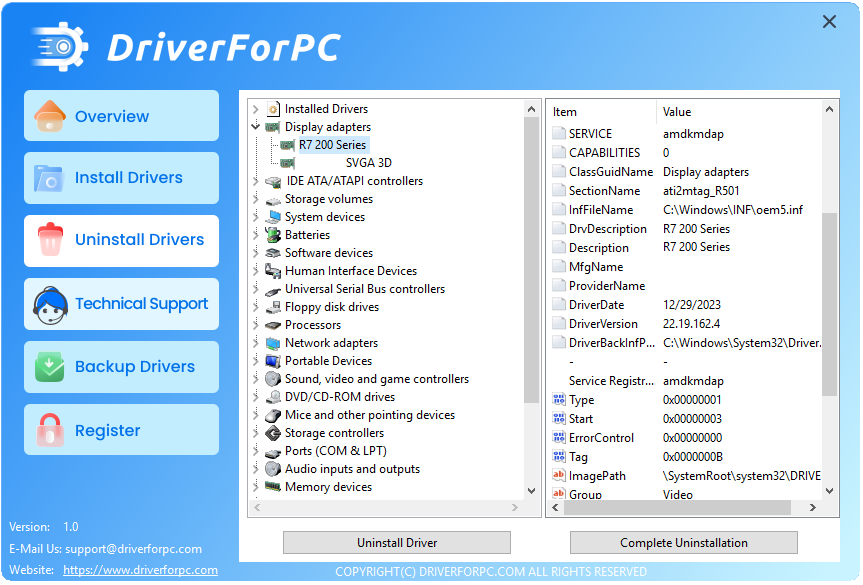Open the Backup Drivers section
This screenshot has width=863, height=585.
click(121, 367)
